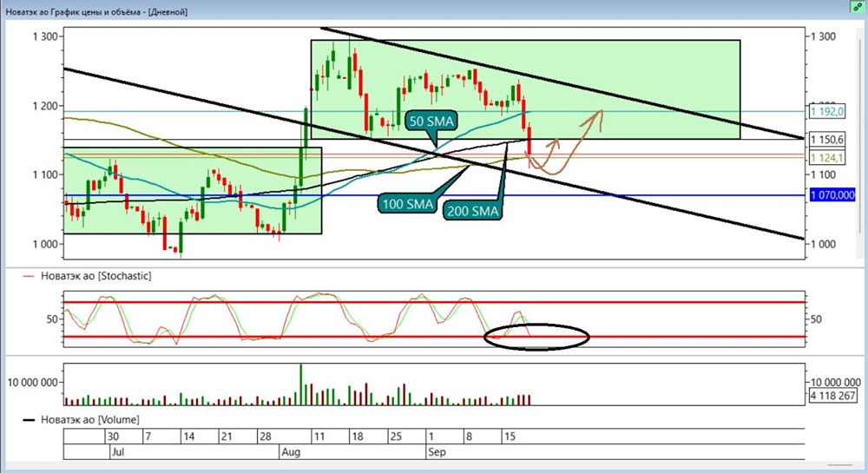Click the left axis 1 300 price label
Viewport: 868px width, 473px height.
pos(45,36)
